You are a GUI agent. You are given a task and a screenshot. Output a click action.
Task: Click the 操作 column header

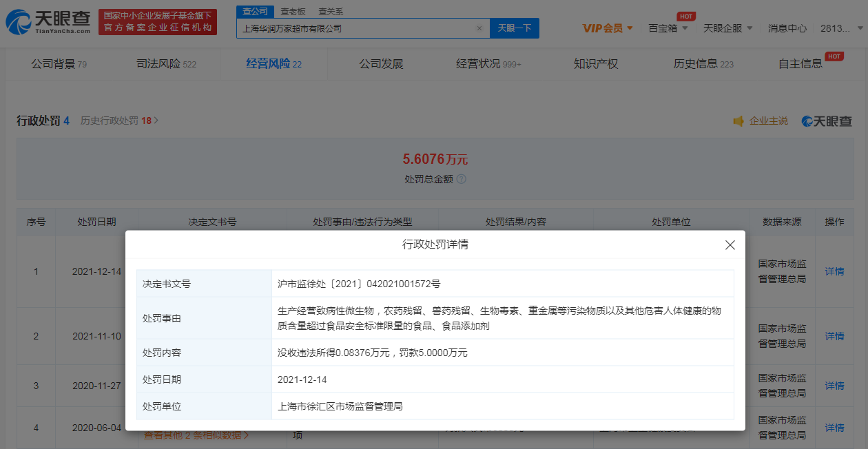[x=834, y=222]
